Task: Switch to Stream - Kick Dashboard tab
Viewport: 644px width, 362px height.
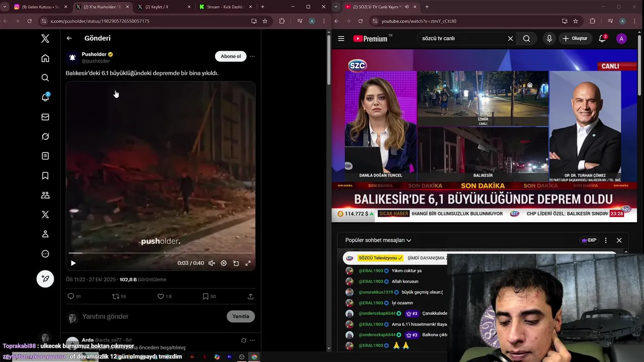Action: pyautogui.click(x=225, y=7)
